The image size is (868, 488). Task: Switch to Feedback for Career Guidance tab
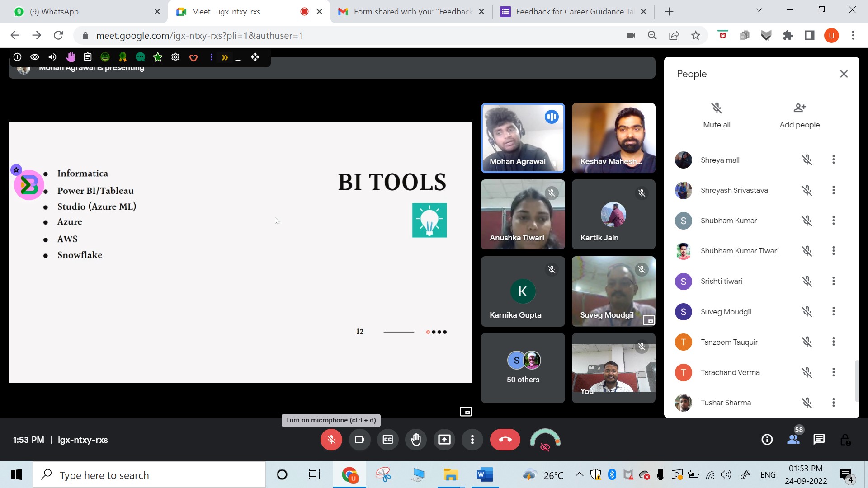click(573, 12)
